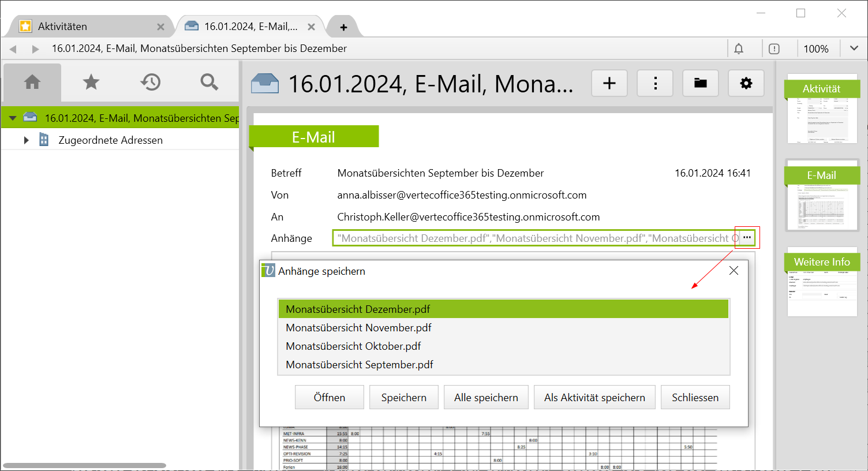Screen dimensions: 868x471
Task: Select Monatsübersicht Oktober.pdf in the list
Action: coord(353,346)
